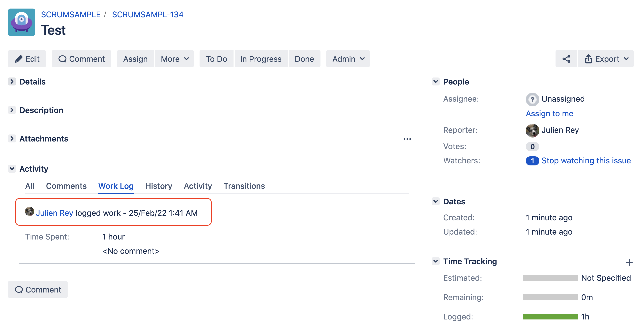Viewport: 644px width, 332px height.
Task: Click Julien Rey's reporter avatar
Action: [532, 130]
